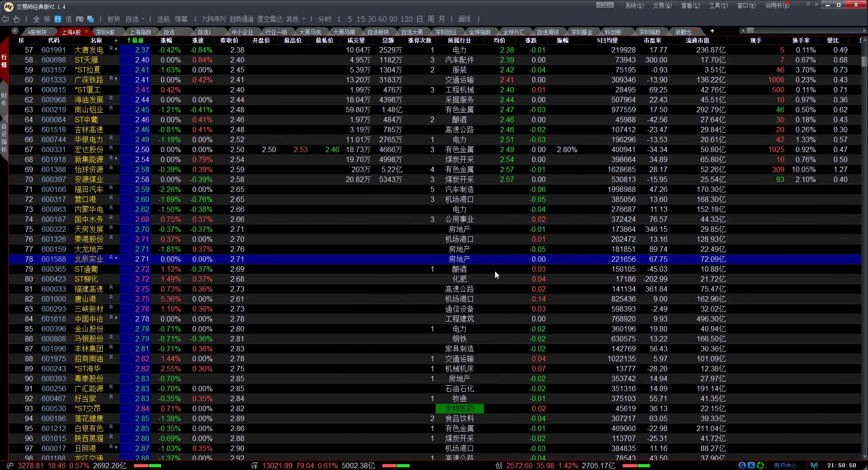
Task: Sort by the 市盈率 column header
Action: point(653,40)
